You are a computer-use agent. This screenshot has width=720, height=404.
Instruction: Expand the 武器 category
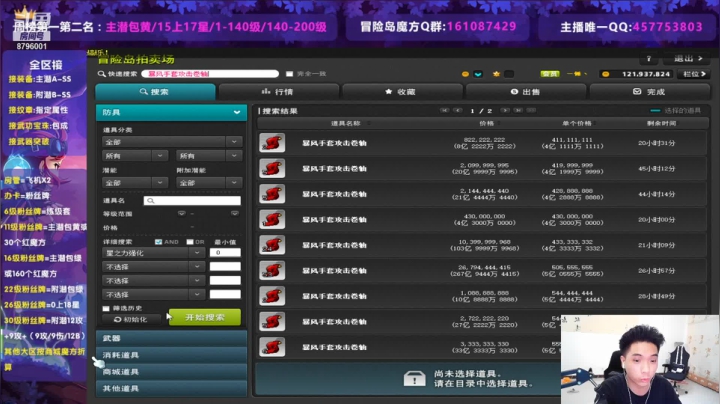pos(171,338)
